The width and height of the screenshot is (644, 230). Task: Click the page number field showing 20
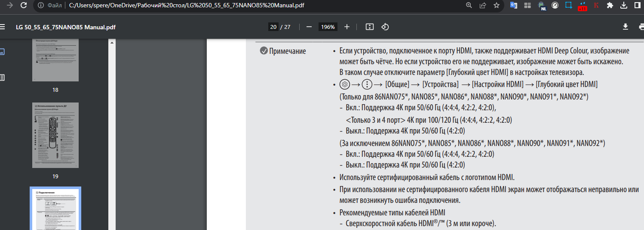coord(273,27)
